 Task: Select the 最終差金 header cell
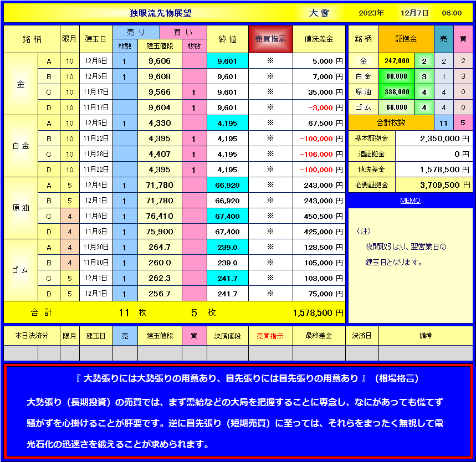[319, 336]
